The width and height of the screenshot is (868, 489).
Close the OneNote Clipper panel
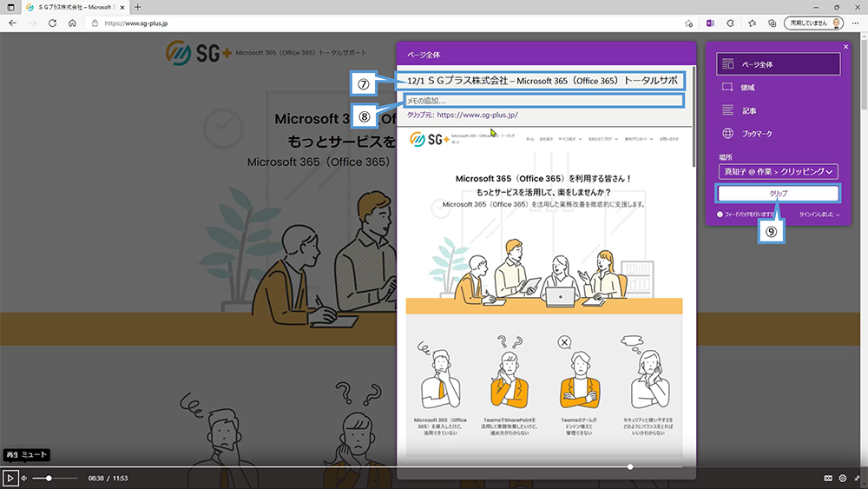(x=845, y=47)
